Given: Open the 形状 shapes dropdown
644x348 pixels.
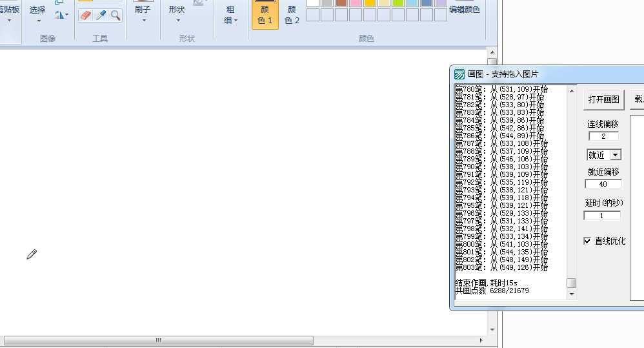Looking at the screenshot, I should [x=177, y=14].
